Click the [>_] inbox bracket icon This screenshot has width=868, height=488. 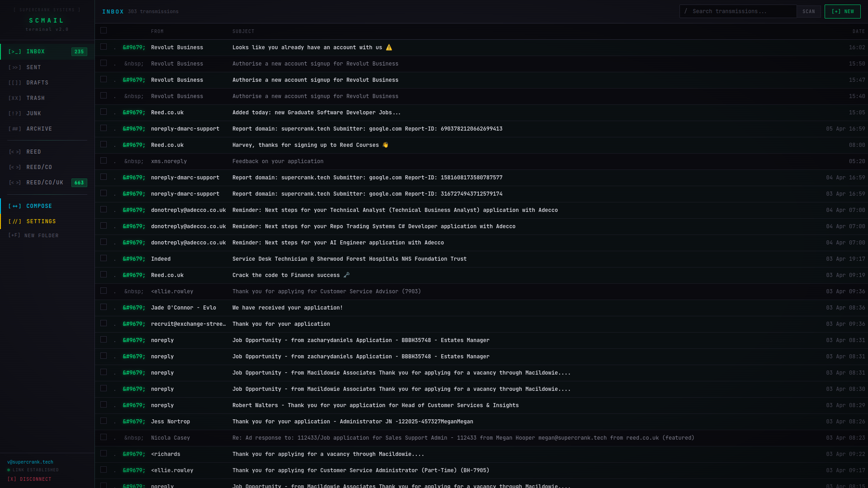click(15, 52)
